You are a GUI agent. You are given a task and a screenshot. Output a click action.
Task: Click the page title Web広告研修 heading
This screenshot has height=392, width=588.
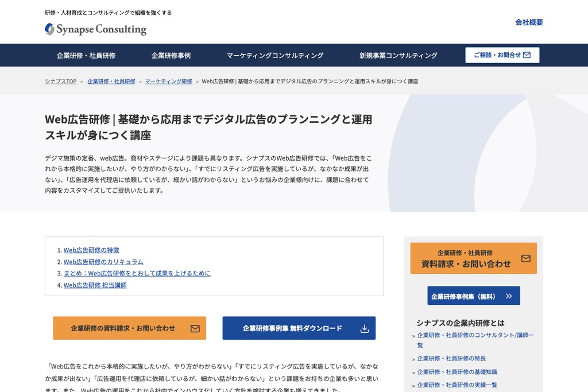click(x=208, y=127)
